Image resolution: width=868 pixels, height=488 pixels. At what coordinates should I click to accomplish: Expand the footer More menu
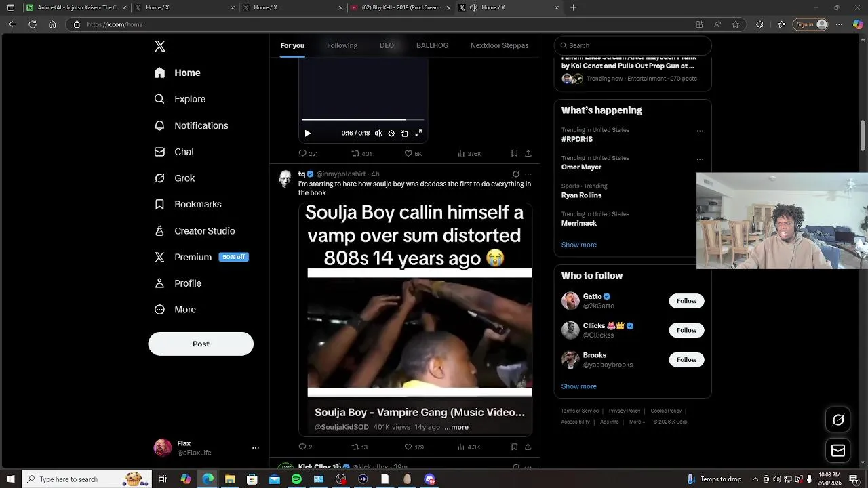pyautogui.click(x=637, y=422)
